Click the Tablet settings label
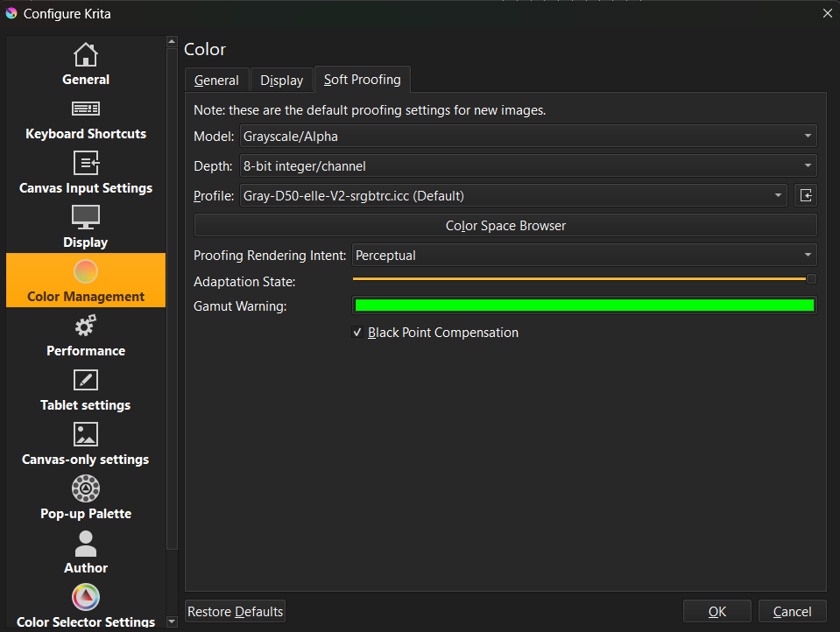This screenshot has height=632, width=840. [86, 405]
